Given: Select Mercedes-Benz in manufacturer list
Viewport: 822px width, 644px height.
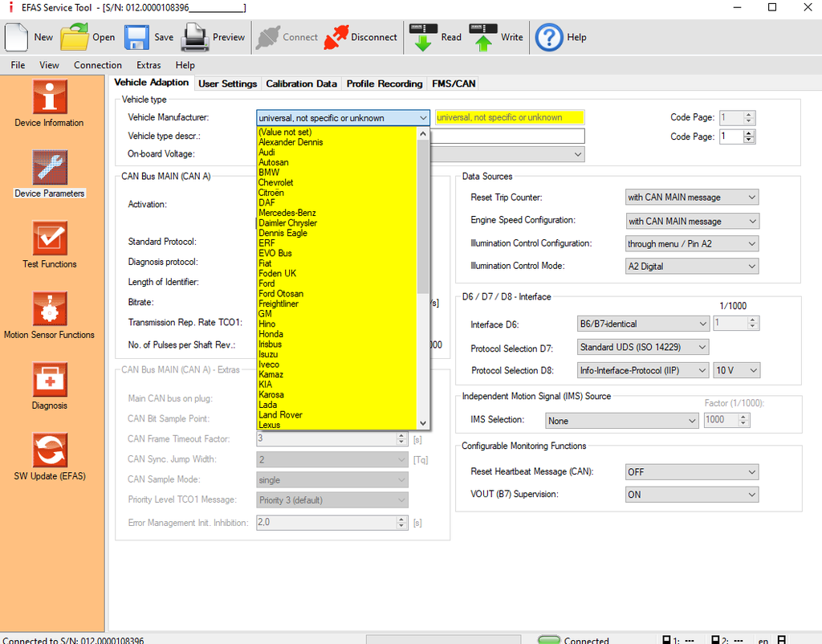Looking at the screenshot, I should [336, 213].
